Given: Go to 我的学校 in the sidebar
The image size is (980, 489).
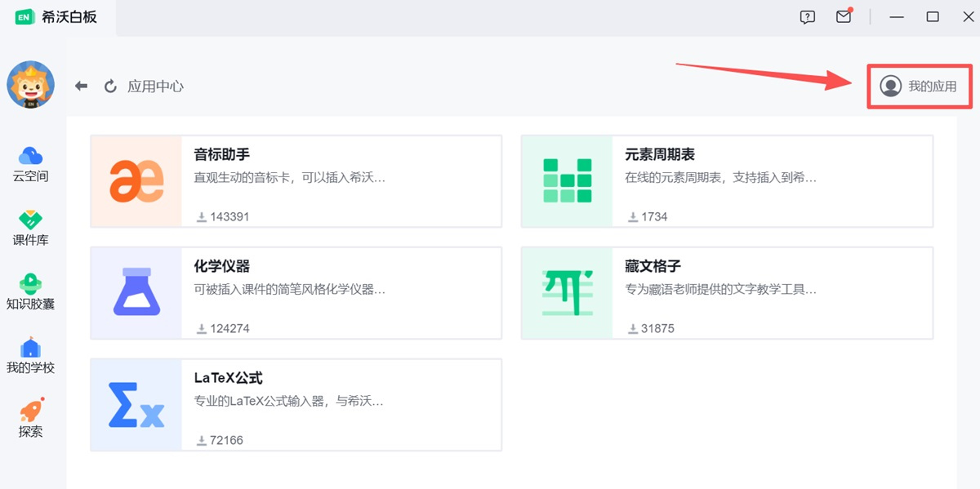Looking at the screenshot, I should (30, 355).
